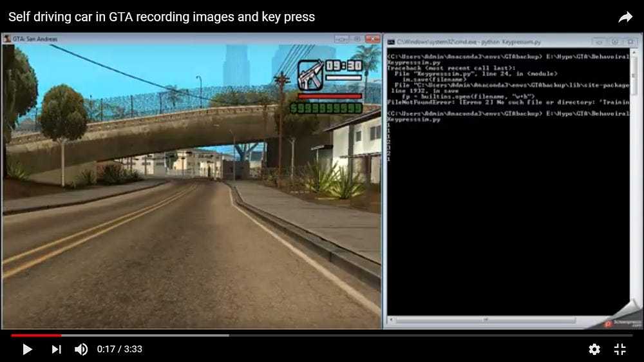Viewport: 644px width, 362px height.
Task: Click the cmd.exe window icon
Action: (391, 42)
